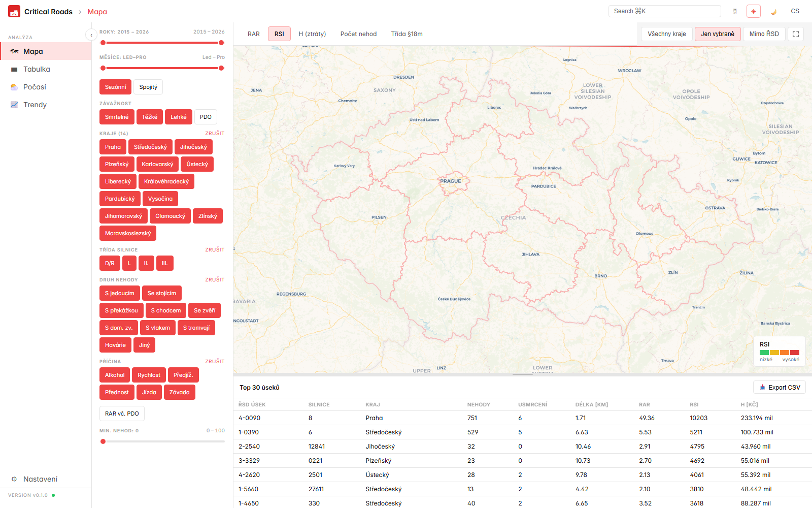Select the Počasí weather icon in sidebar
This screenshot has width=812, height=508.
[14, 87]
